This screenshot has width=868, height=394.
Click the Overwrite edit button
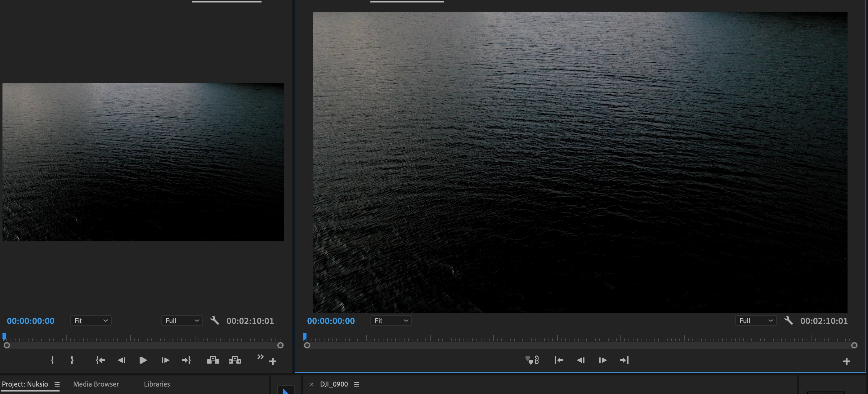click(x=235, y=360)
